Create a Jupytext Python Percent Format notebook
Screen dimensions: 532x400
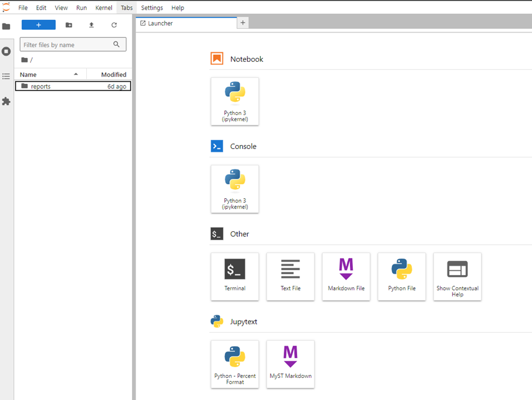235,364
